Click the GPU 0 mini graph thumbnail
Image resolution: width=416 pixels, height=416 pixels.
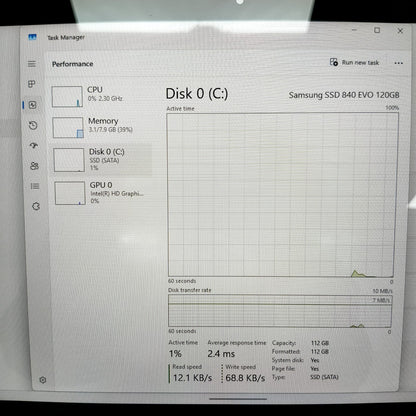coord(70,193)
